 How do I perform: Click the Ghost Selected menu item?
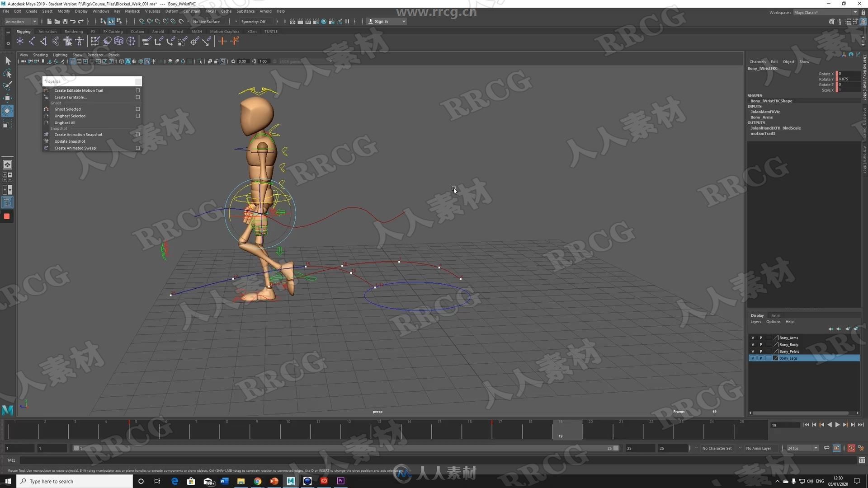67,109
